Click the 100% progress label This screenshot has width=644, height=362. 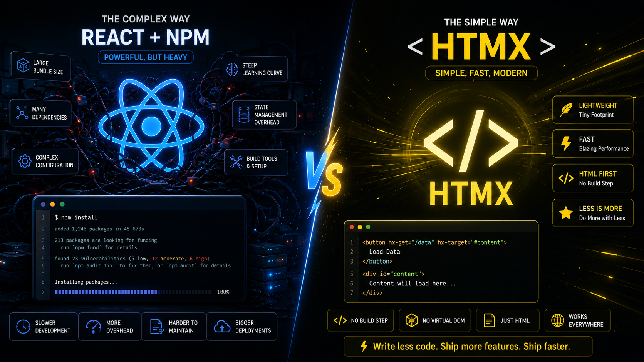coord(223,292)
